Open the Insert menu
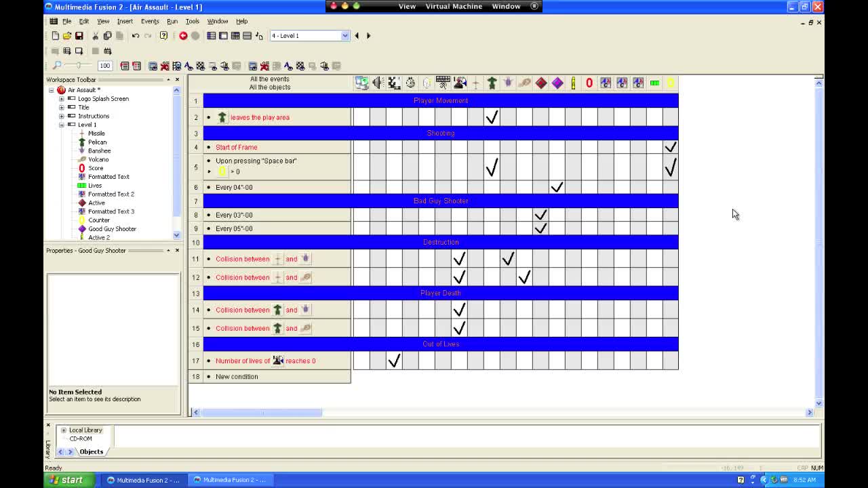The image size is (868, 488). 125,22
